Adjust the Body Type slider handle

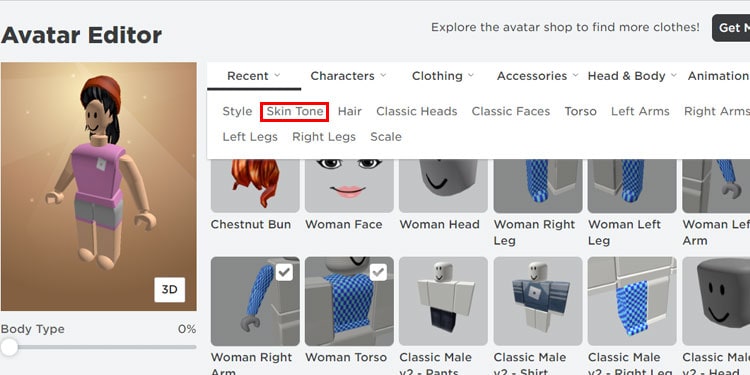(x=9, y=347)
